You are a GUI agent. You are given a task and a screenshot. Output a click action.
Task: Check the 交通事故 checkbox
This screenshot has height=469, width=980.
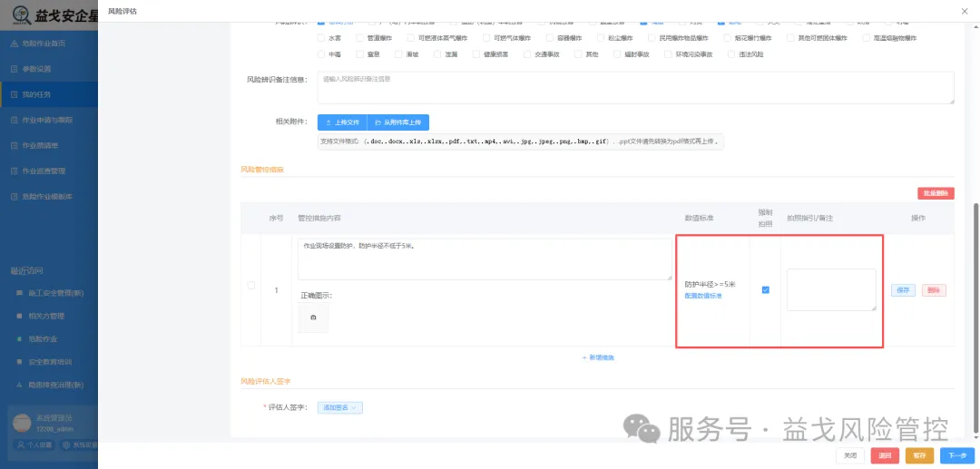click(527, 54)
